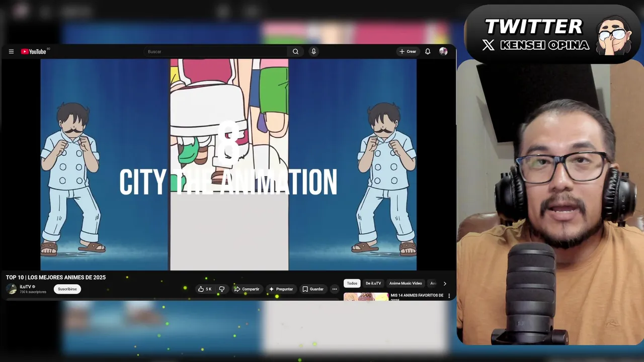Click the video title TOP 10 LOS MEJORES ANIMES
The width and height of the screenshot is (644, 362).
[56, 278]
